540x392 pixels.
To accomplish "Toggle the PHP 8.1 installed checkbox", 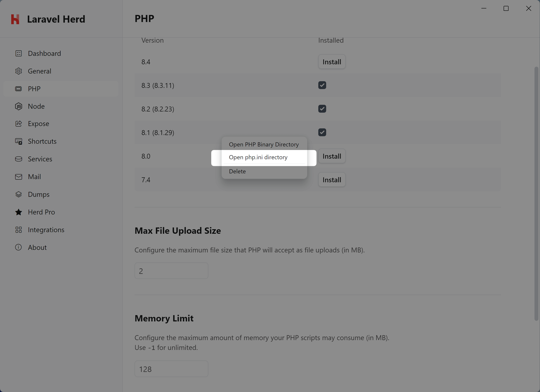I will [x=322, y=132].
